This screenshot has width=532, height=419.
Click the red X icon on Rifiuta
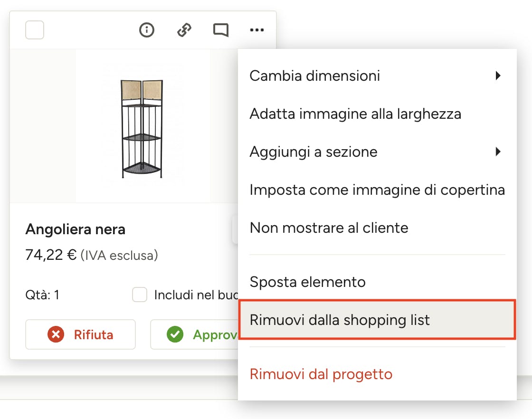point(56,334)
